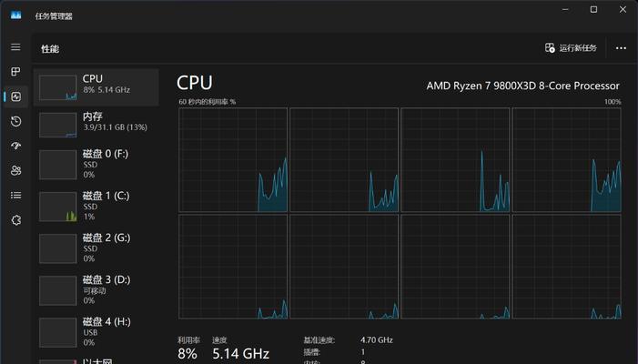Screen dimensions: 638x364
Task: Open the Details list page icon
Action: click(15, 196)
